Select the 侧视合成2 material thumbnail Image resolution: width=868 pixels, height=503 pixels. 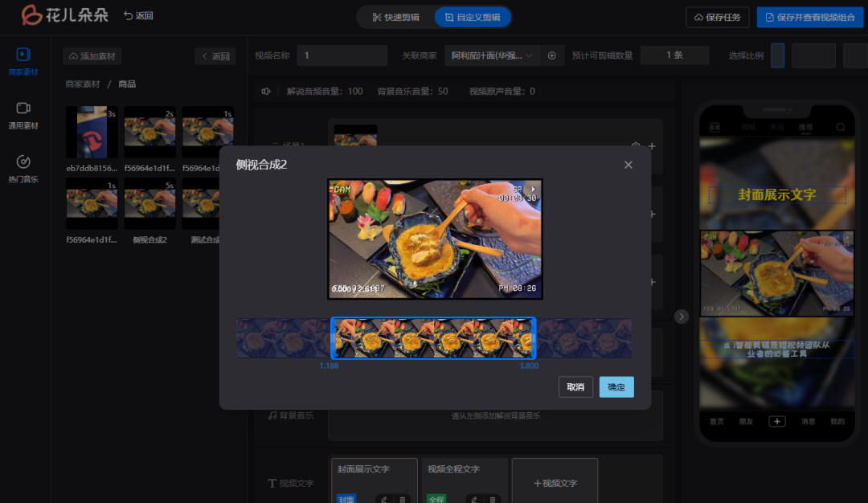[x=150, y=203]
